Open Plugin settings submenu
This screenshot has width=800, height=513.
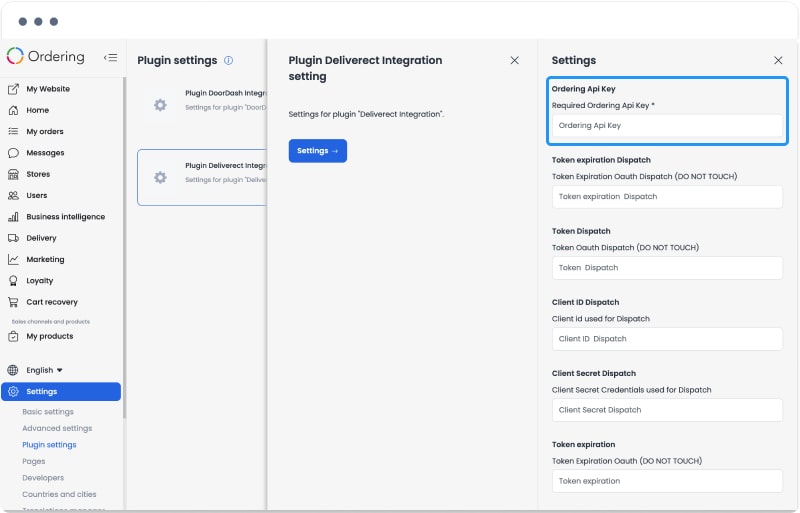click(x=49, y=445)
